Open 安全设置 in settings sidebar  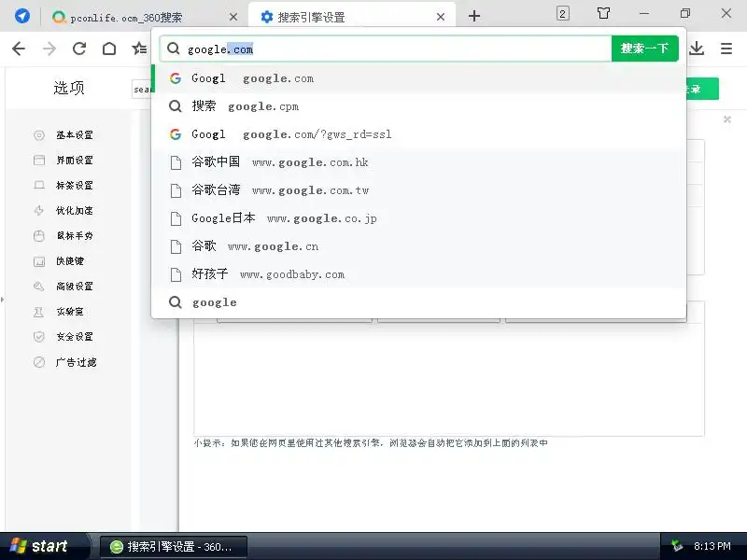point(75,337)
